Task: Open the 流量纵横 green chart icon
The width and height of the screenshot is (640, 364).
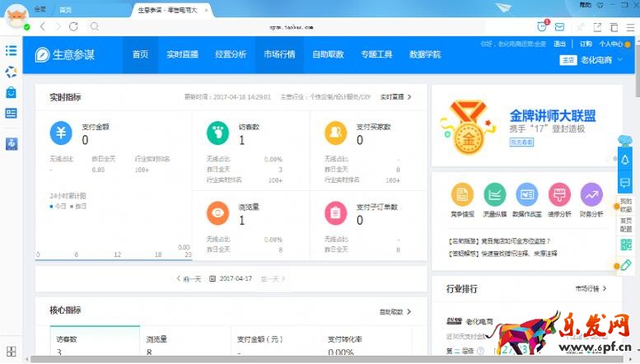Action: [495, 195]
